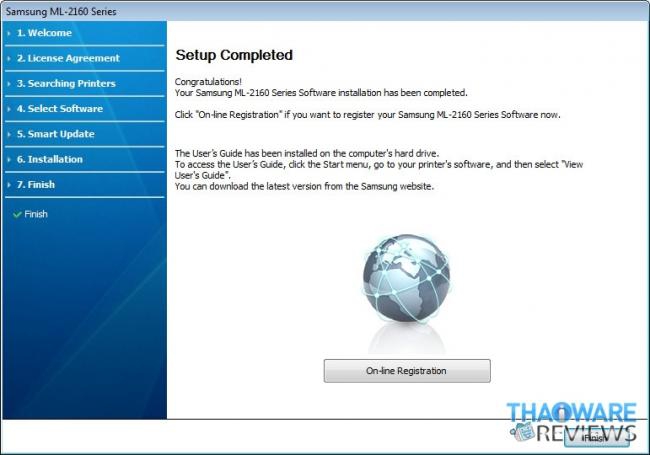Image resolution: width=650 pixels, height=455 pixels.
Task: Click the Setup Completed heading
Action: pos(234,55)
